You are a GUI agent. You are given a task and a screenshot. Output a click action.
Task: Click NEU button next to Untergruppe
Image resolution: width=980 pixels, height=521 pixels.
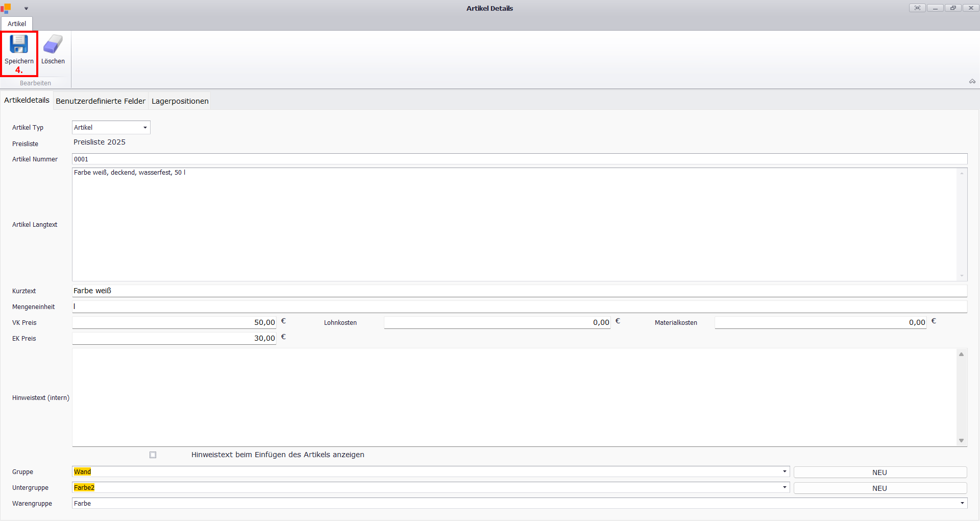879,488
